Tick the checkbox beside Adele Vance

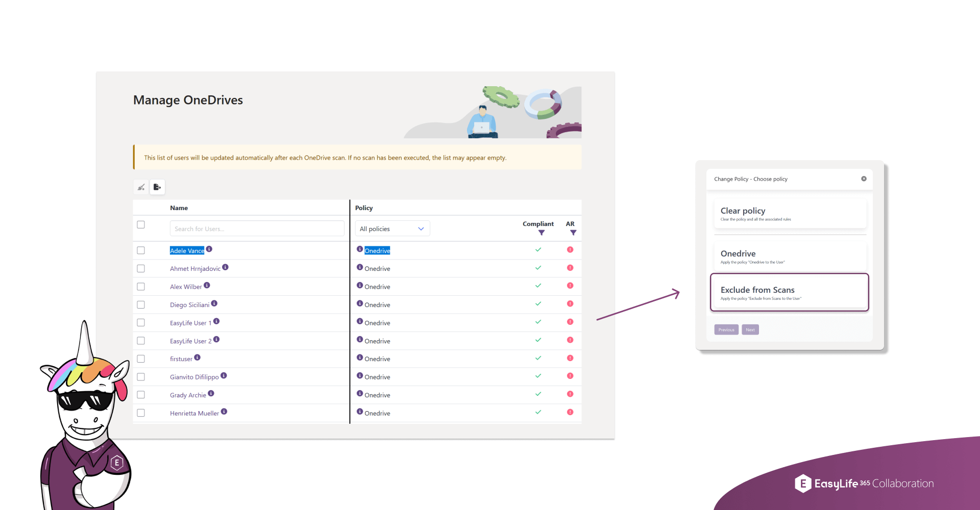point(141,250)
